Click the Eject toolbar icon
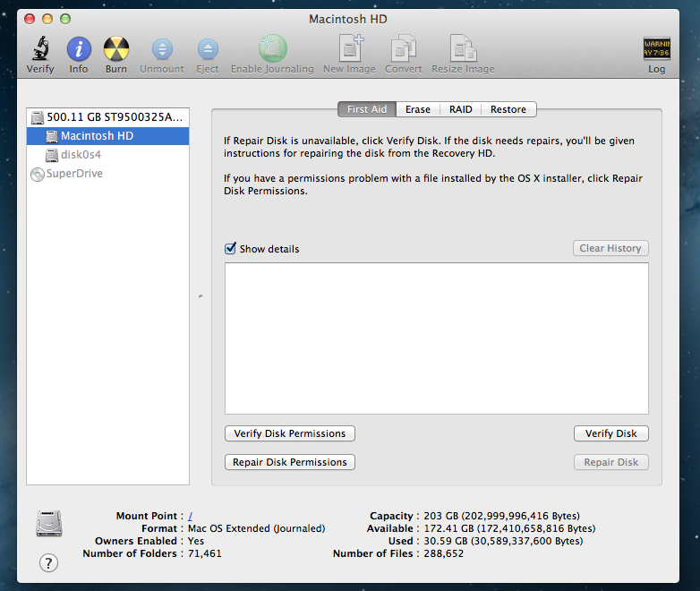Image resolution: width=700 pixels, height=591 pixels. pyautogui.click(x=208, y=49)
